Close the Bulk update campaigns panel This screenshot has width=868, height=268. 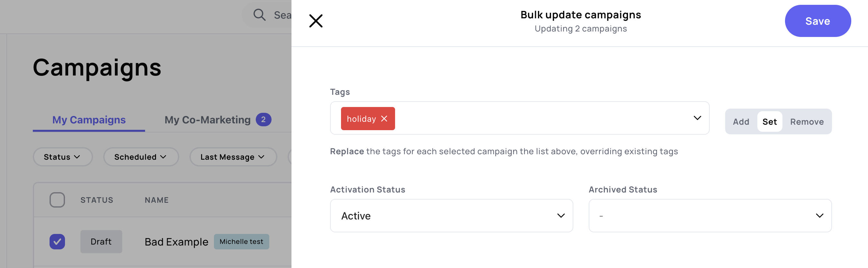[x=316, y=21]
